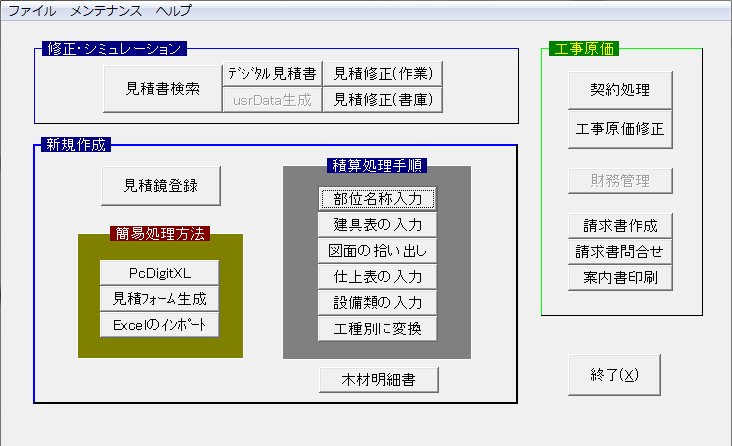Screen dimensions: 732x446
Task: Click the 簡易処理方法 label
Action: pos(160,234)
